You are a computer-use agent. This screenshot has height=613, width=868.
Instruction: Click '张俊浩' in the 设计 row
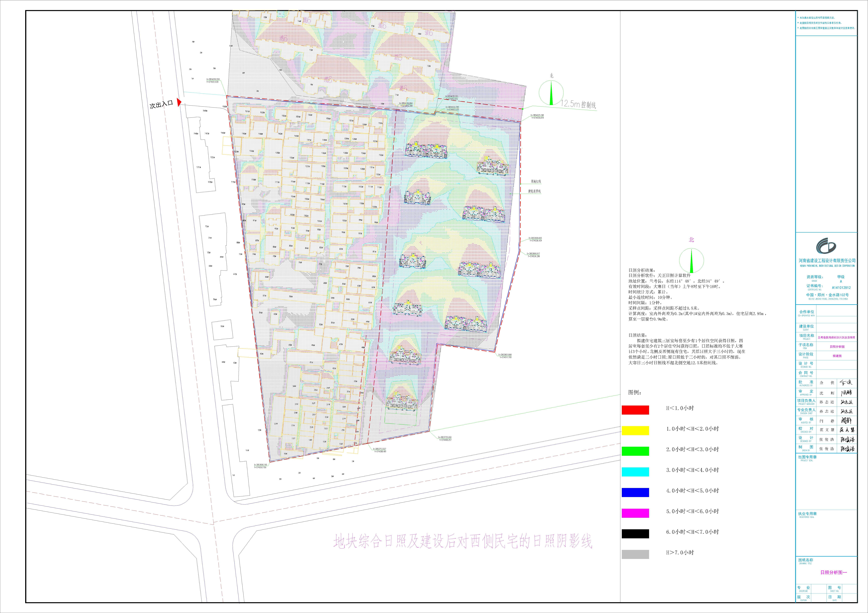point(827,440)
